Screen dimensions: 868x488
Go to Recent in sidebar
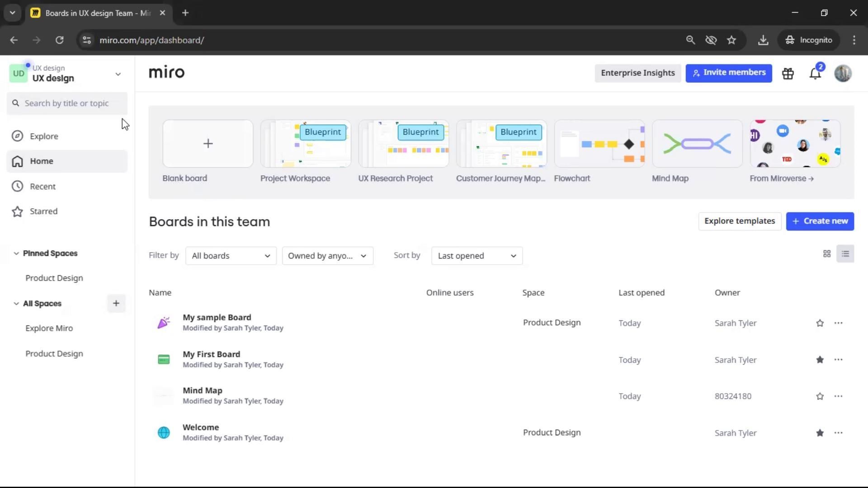pos(42,186)
